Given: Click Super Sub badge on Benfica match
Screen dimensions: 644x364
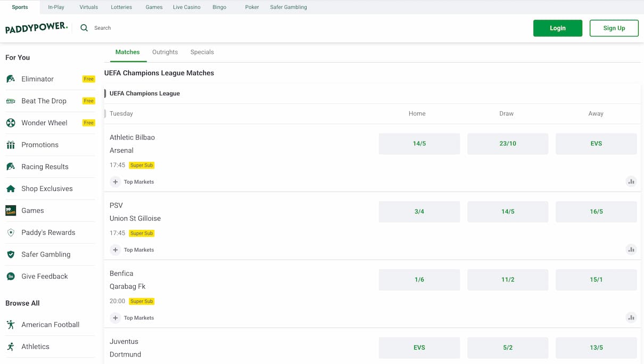Looking at the screenshot, I should click(142, 302).
